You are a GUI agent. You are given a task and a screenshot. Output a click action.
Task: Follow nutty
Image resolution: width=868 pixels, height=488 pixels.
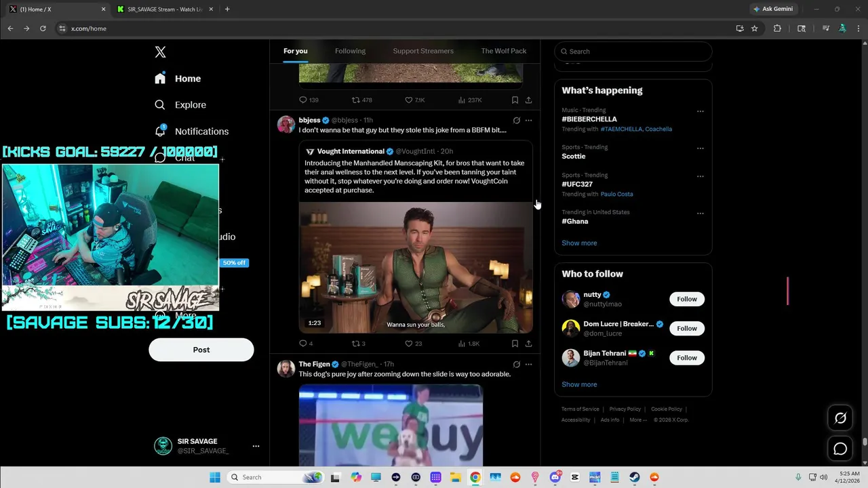tap(687, 299)
